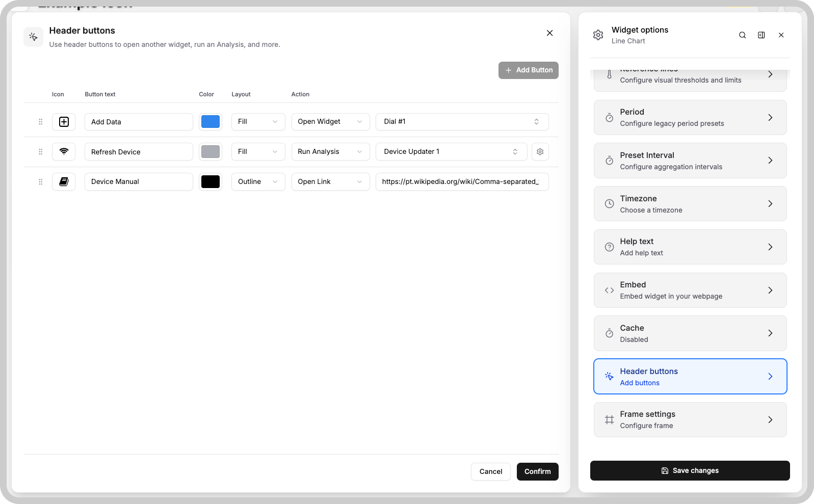Click the Preset Interval stopwatch icon
Screen dimensions: 814x504
[609, 161]
